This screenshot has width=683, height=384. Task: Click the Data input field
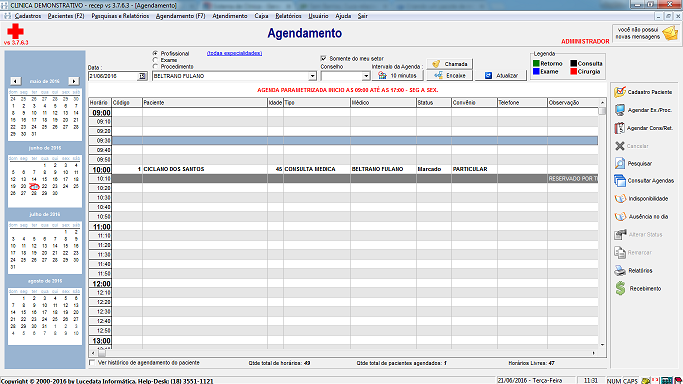click(x=113, y=76)
